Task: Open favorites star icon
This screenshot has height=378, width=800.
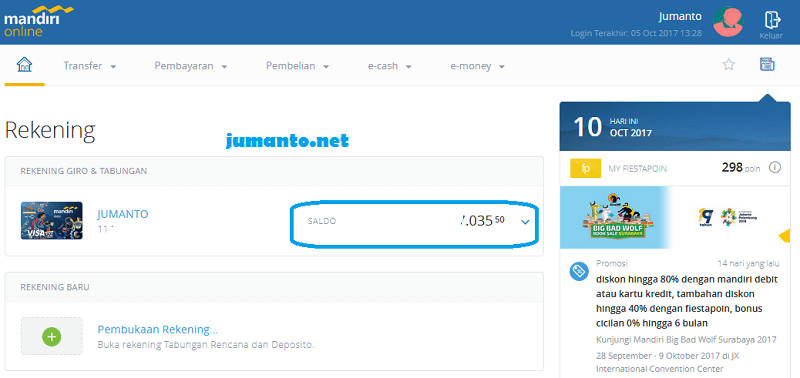Action: coord(729,65)
